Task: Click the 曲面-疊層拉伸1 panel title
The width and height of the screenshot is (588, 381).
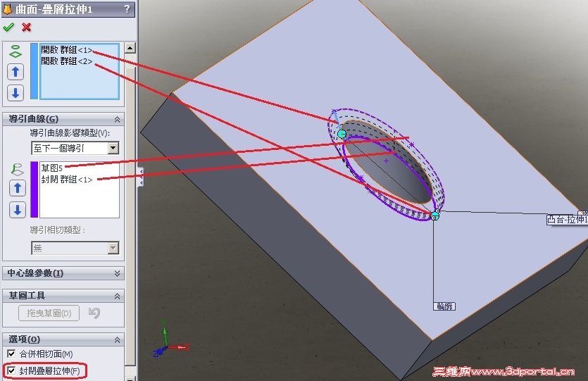Action: point(54,9)
